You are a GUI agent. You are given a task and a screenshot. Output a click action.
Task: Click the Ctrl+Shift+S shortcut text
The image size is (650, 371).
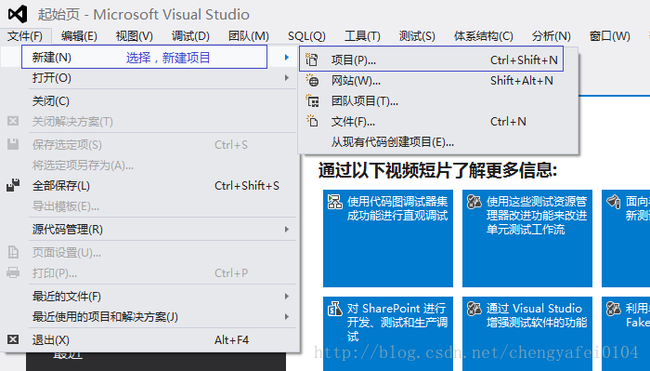[x=247, y=186]
